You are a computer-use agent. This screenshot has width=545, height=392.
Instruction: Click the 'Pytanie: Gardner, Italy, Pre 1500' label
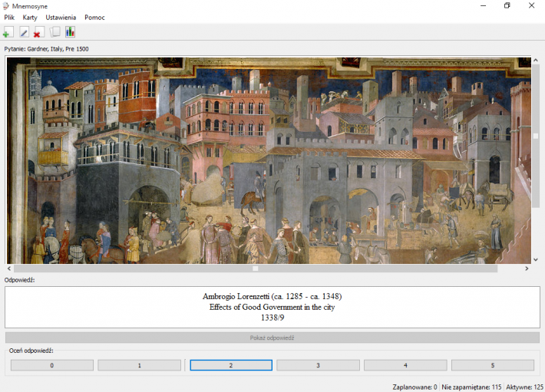pyautogui.click(x=47, y=49)
